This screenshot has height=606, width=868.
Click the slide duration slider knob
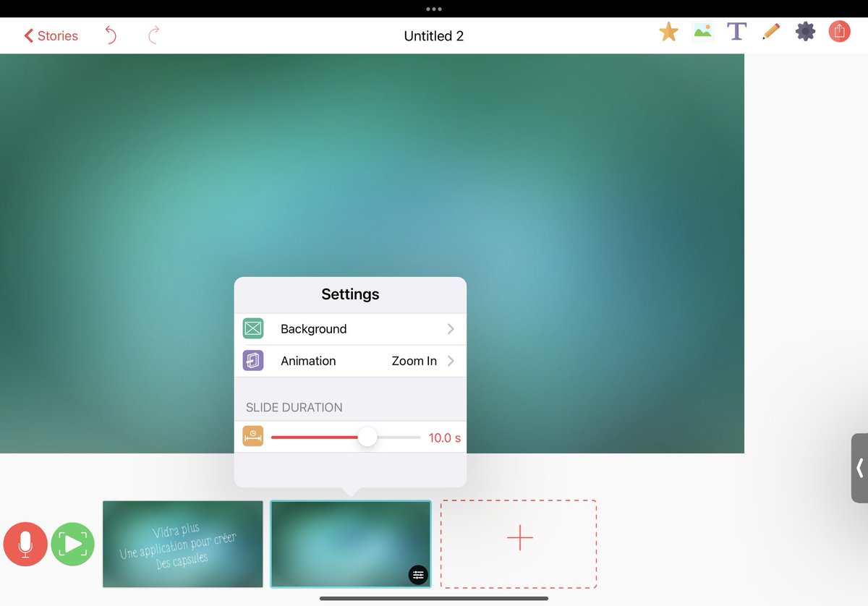(367, 437)
